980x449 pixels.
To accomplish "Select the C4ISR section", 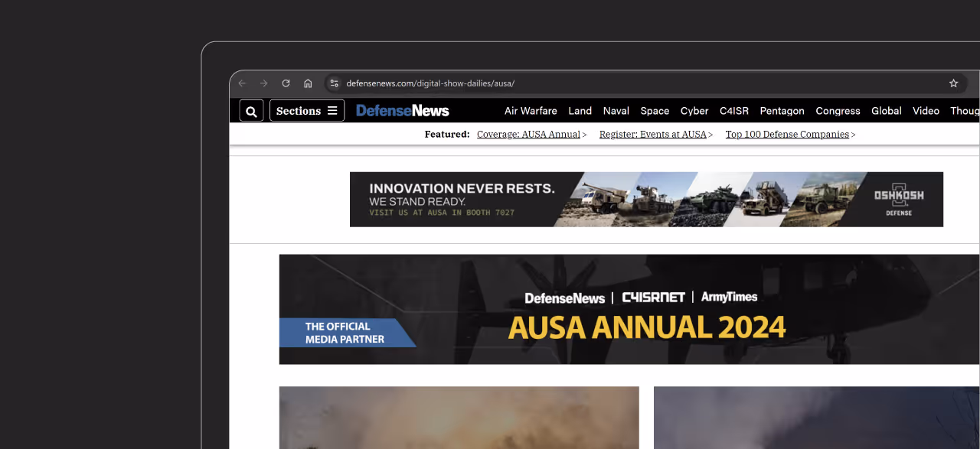I will tap(734, 110).
